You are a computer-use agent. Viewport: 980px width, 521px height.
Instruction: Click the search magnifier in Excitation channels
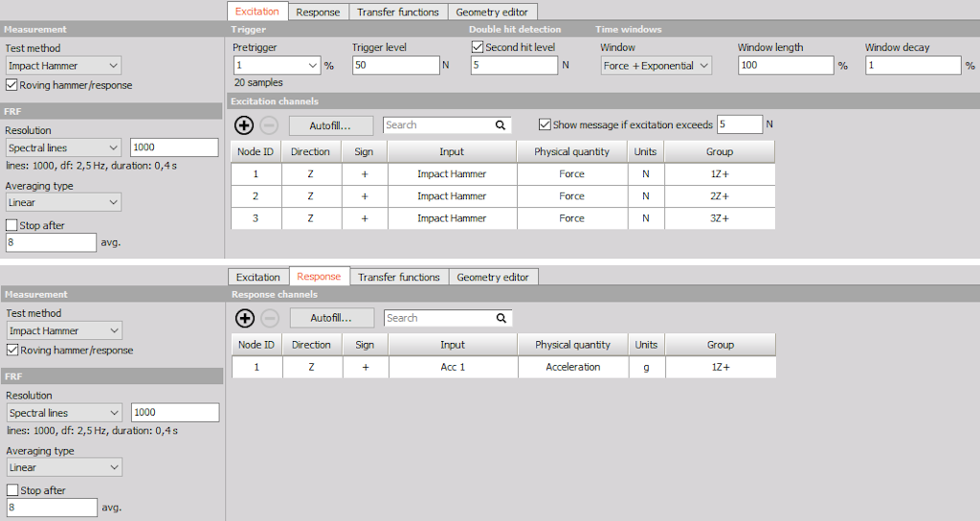(x=500, y=125)
